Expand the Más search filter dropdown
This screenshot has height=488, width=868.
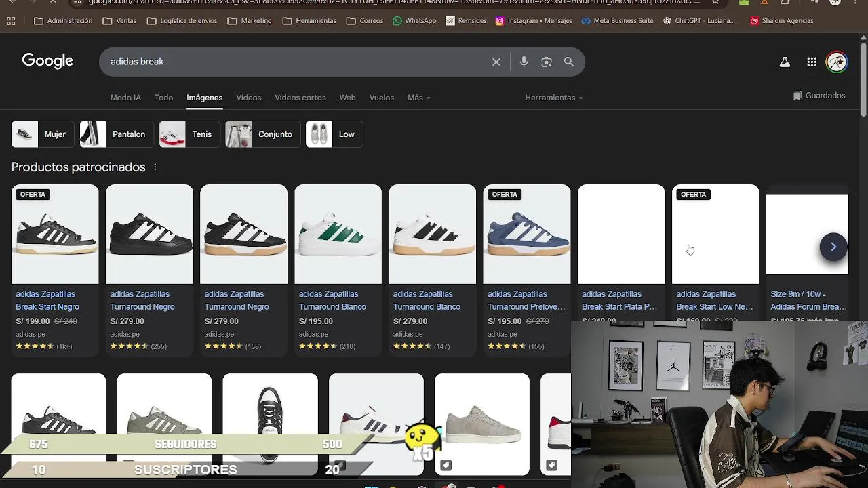point(419,98)
